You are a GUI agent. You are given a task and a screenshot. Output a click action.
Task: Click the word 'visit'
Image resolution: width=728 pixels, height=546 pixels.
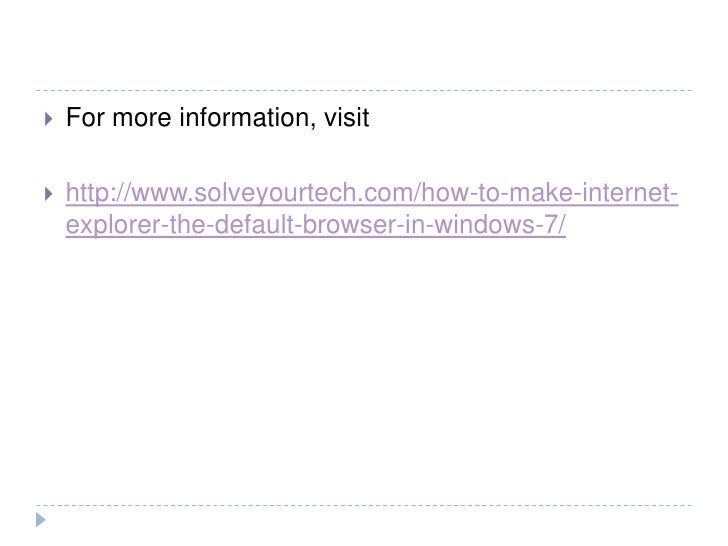pyautogui.click(x=346, y=117)
